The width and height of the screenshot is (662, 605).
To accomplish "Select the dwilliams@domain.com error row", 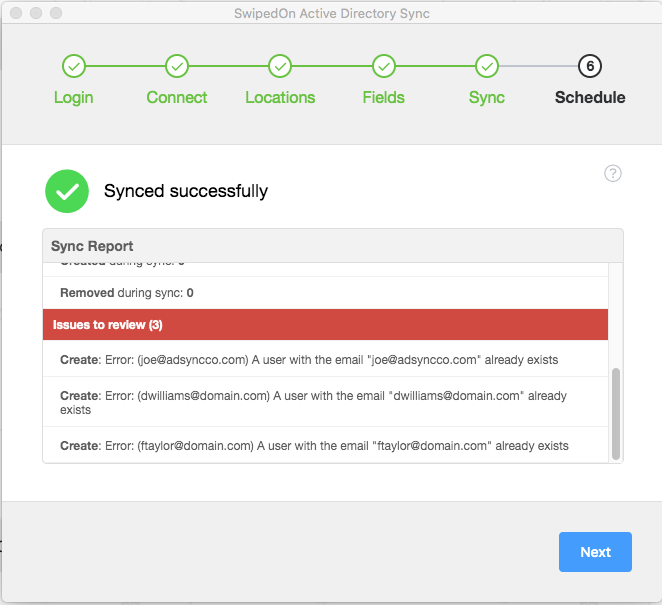I will [x=325, y=402].
